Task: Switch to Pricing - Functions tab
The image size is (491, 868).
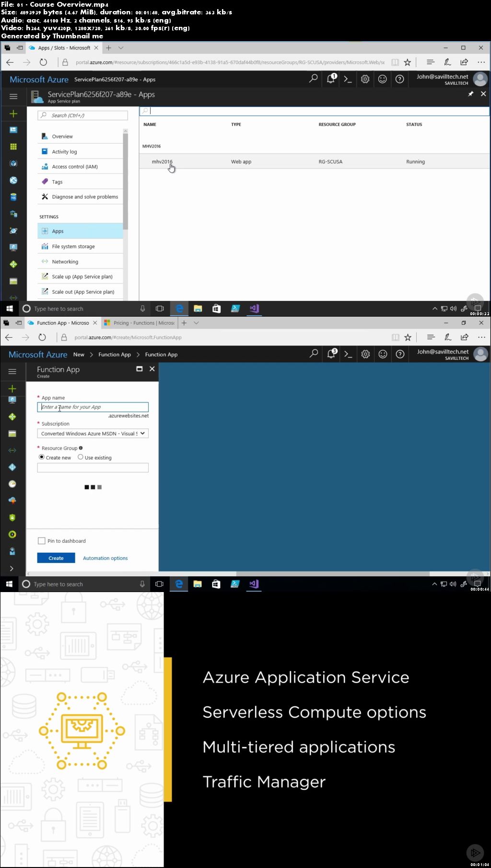Action: tap(140, 323)
